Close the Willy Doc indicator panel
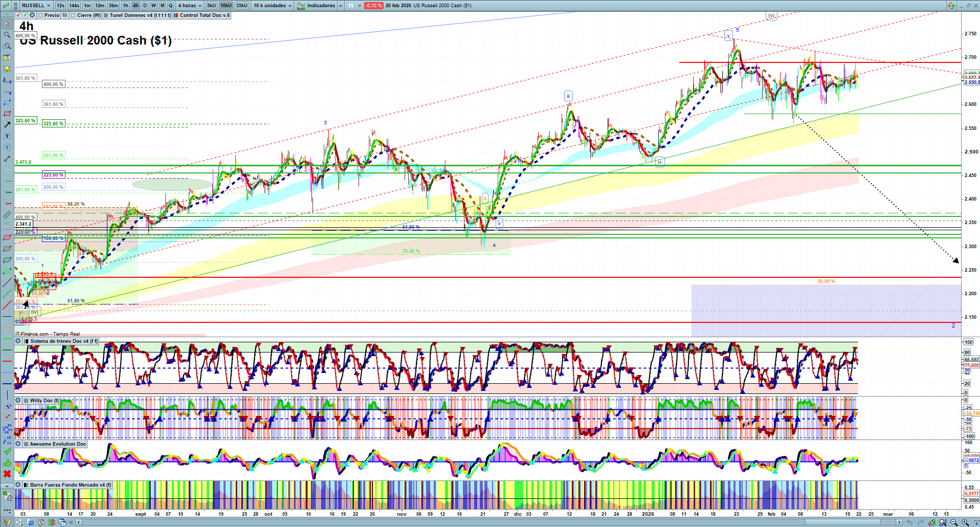980x527 pixels. (x=18, y=401)
